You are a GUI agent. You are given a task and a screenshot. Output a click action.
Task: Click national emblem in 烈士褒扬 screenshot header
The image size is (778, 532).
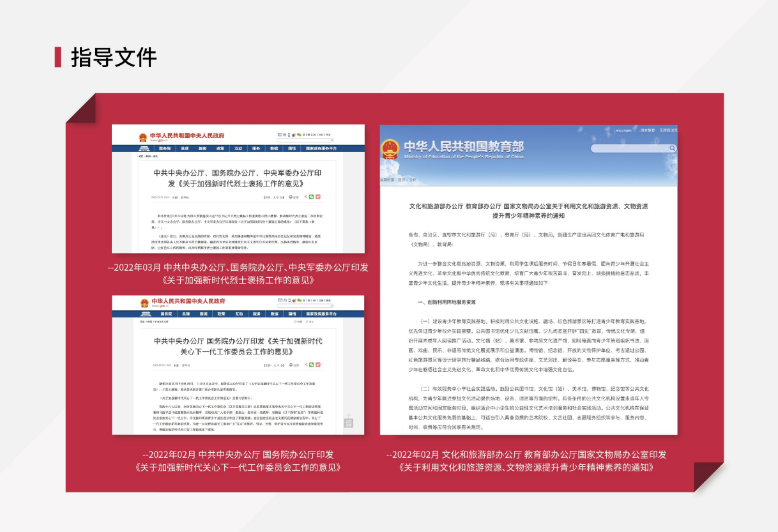[x=143, y=136]
